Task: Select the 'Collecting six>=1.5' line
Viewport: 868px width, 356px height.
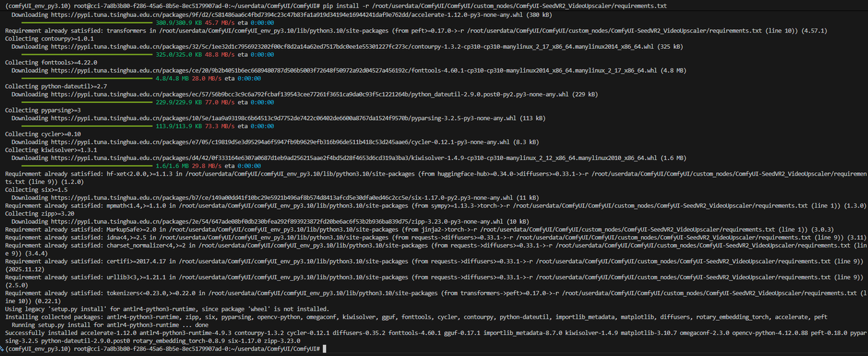Action: [x=36, y=190]
